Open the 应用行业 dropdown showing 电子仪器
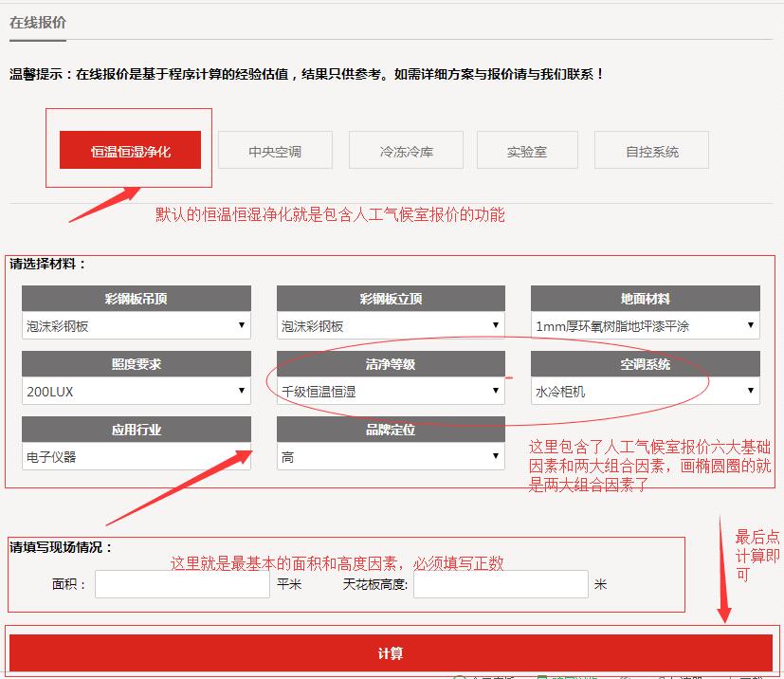784x679 pixels. click(x=136, y=456)
